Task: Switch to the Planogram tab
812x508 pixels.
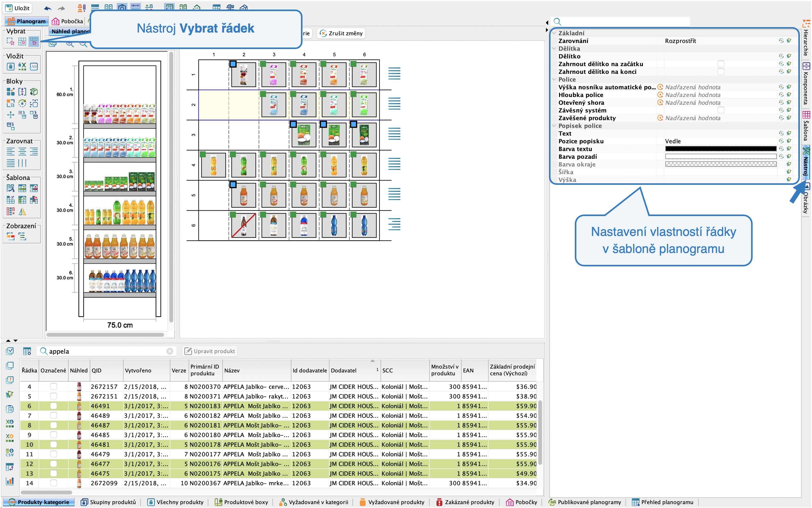Action: pyautogui.click(x=26, y=21)
